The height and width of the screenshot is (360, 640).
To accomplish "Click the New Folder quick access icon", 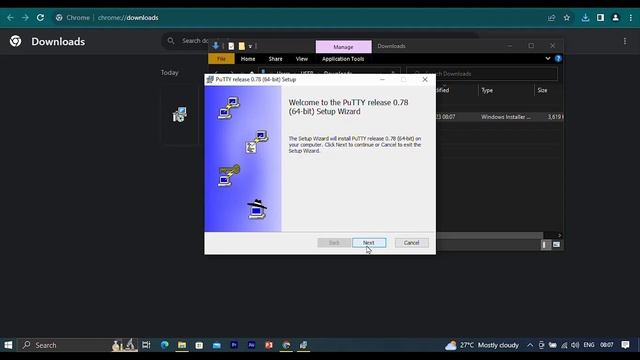I will [x=242, y=46].
